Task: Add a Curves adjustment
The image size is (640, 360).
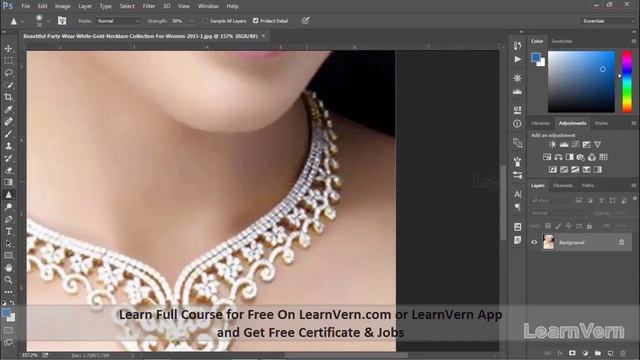Action: click(x=575, y=144)
